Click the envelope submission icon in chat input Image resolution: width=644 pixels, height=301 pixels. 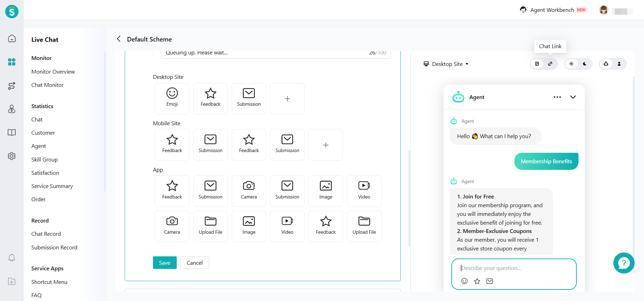pos(490,281)
